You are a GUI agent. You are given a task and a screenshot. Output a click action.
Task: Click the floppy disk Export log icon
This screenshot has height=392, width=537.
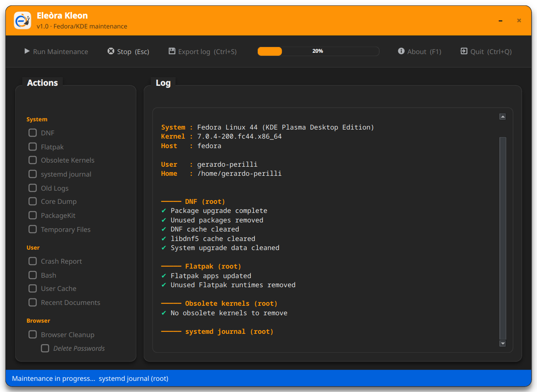pos(172,51)
